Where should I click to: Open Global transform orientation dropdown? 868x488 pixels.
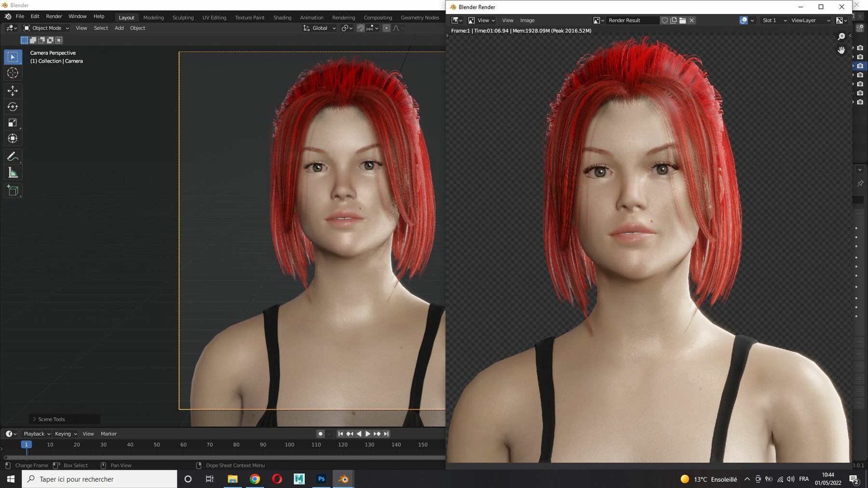319,28
